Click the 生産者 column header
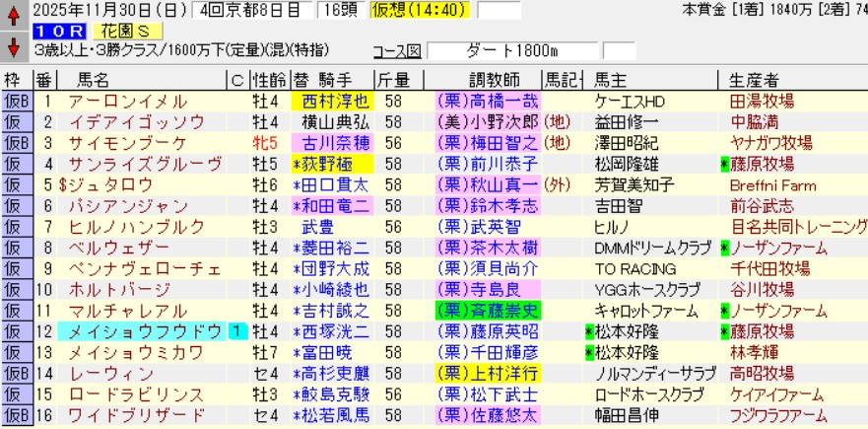 [x=755, y=80]
